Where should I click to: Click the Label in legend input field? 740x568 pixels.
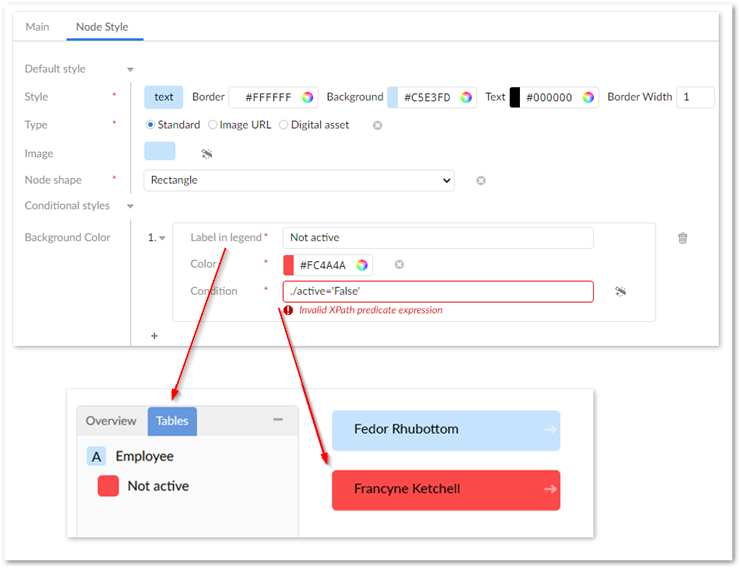click(x=438, y=238)
